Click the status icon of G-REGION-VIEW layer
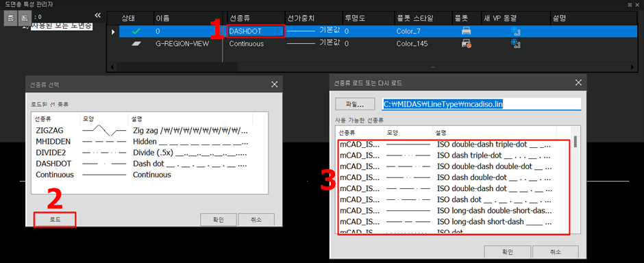 pos(136,44)
